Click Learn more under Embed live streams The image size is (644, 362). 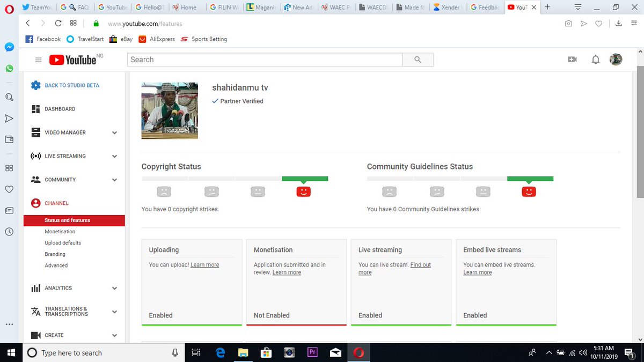[x=478, y=272]
